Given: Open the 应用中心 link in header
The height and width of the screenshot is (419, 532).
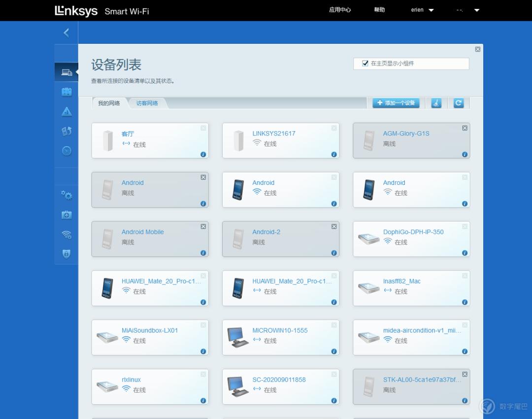Looking at the screenshot, I should [x=339, y=10].
